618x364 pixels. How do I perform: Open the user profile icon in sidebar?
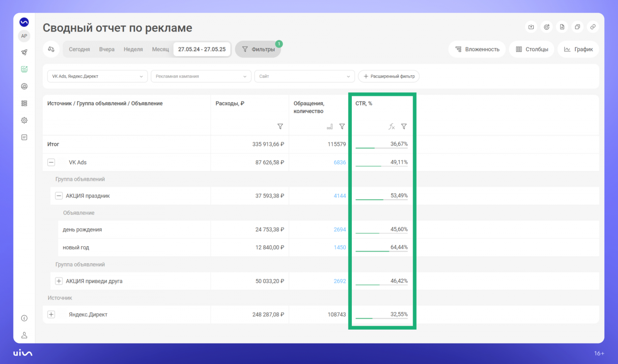24,335
